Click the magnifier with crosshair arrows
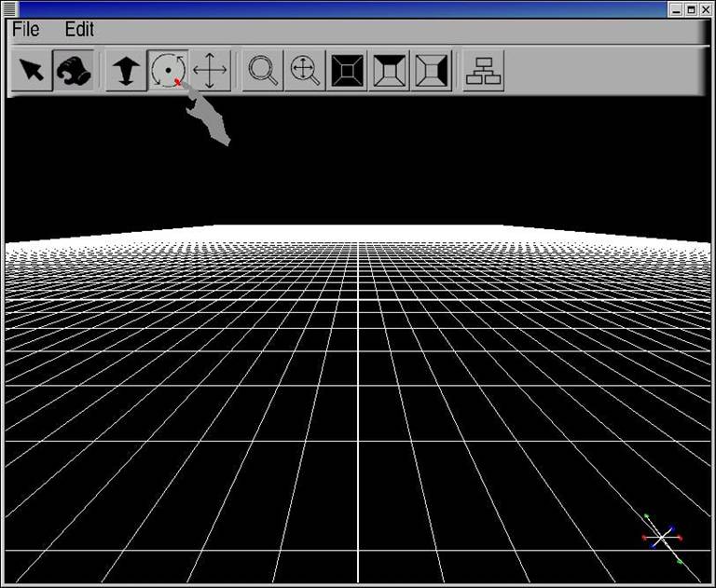The width and height of the screenshot is (716, 588). 305,70
